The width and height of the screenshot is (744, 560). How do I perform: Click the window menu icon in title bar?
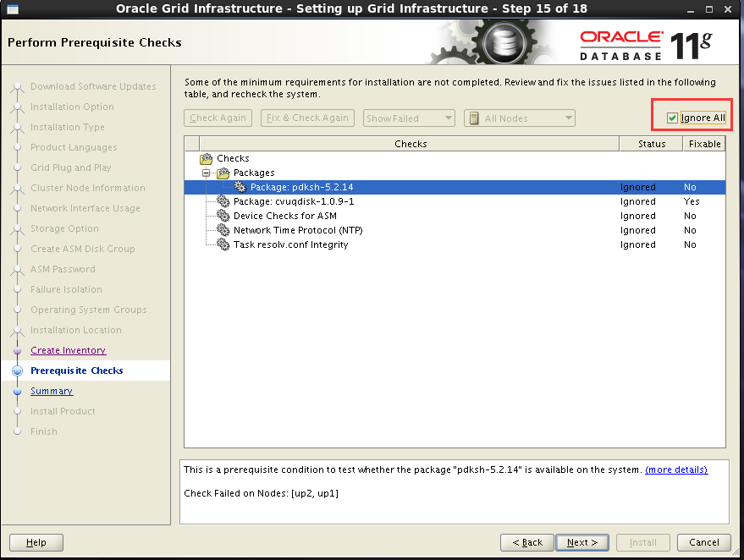pos(13,9)
